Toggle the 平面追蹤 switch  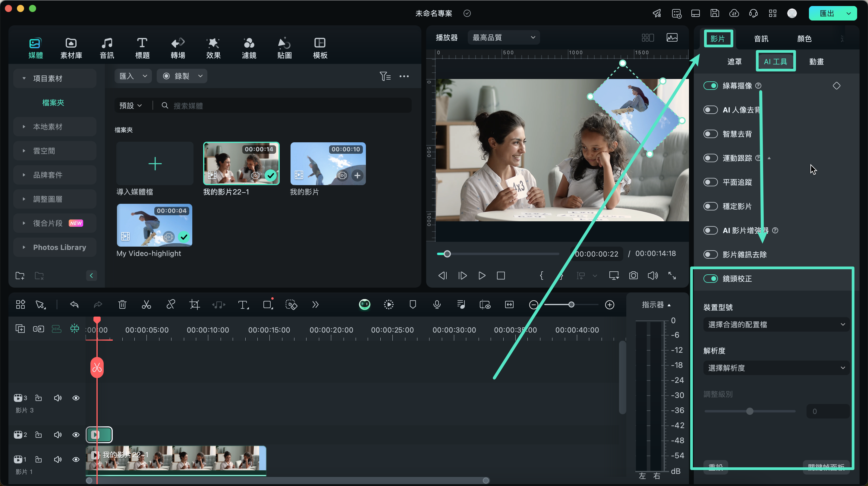click(710, 182)
